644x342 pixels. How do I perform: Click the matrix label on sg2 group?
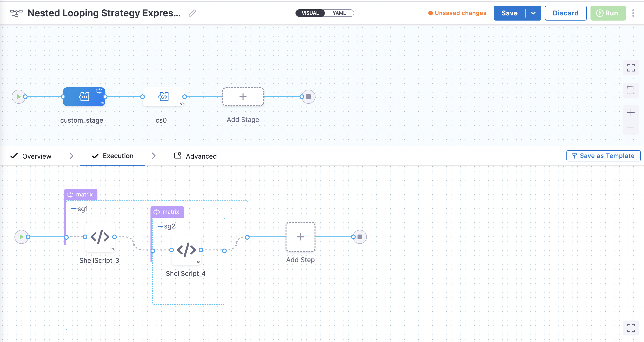pos(167,212)
